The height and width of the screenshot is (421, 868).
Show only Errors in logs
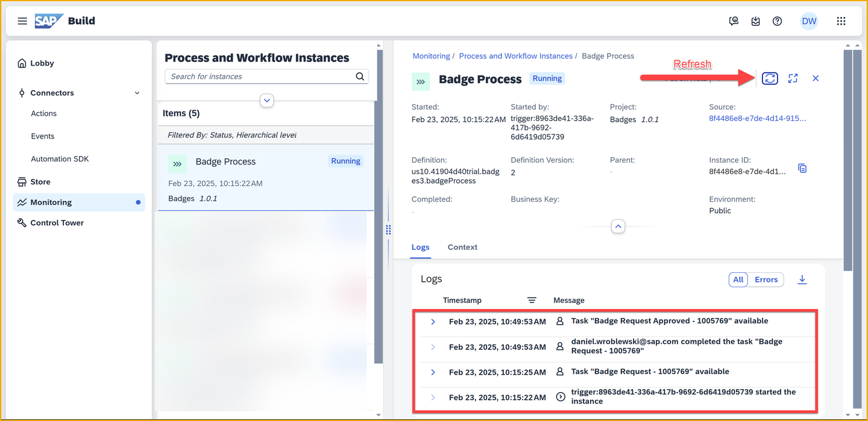pos(766,279)
